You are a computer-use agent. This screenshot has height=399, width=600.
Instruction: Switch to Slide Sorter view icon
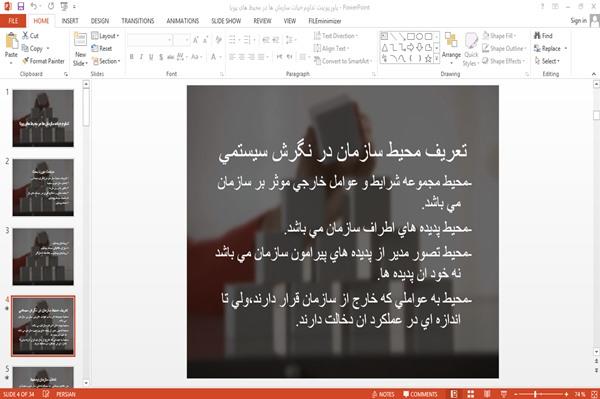(471, 394)
